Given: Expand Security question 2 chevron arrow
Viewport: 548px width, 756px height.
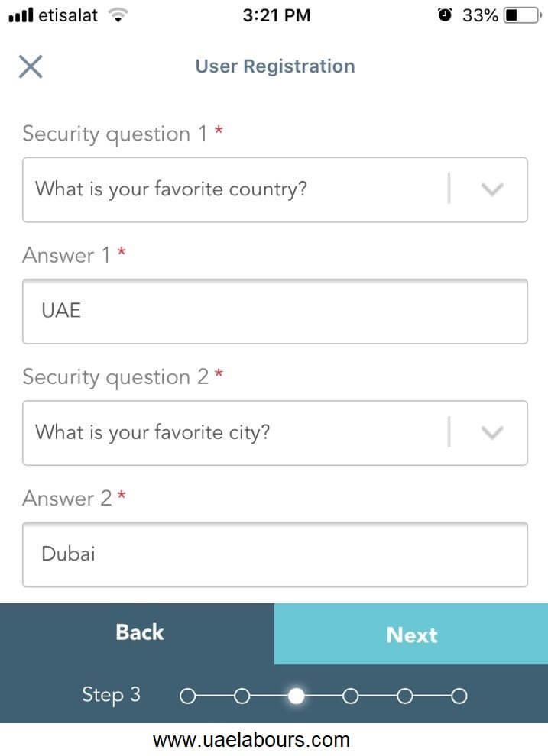Looking at the screenshot, I should 492,432.
